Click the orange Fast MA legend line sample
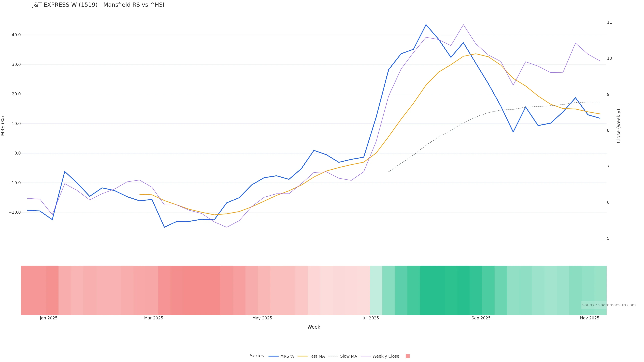Screen dimensions: 644x362 pos(303,356)
